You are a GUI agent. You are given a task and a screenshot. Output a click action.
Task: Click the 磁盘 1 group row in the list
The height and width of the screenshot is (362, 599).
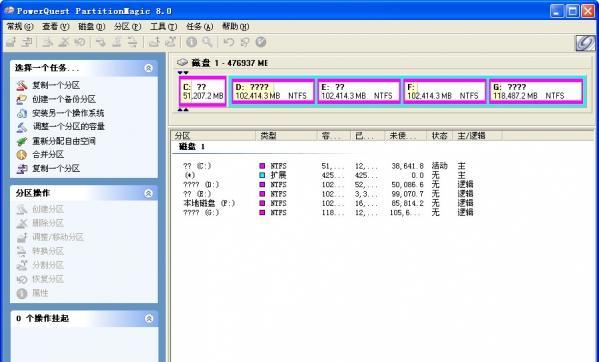pos(192,147)
